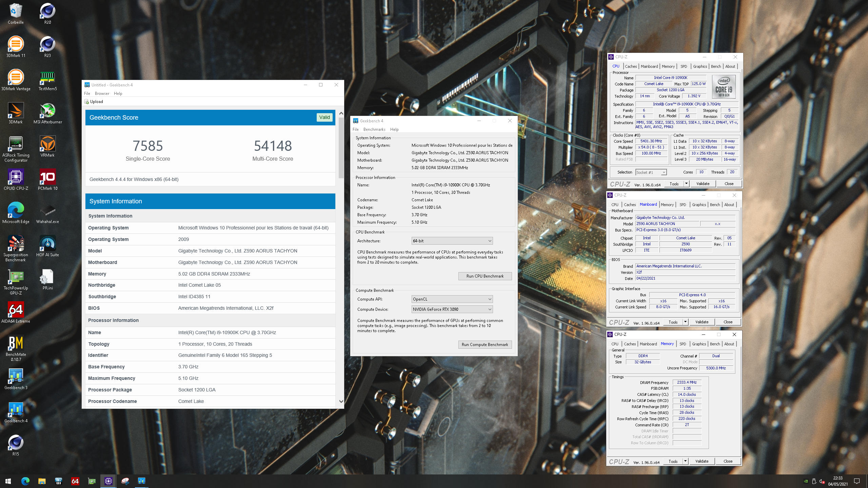
Task: Click the Windows Start button on taskbar
Action: click(x=8, y=481)
